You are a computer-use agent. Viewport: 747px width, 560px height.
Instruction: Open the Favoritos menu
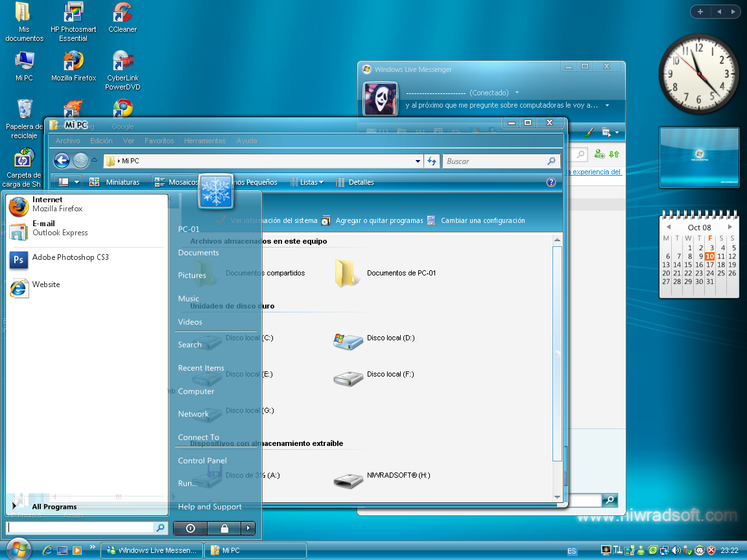(x=160, y=141)
